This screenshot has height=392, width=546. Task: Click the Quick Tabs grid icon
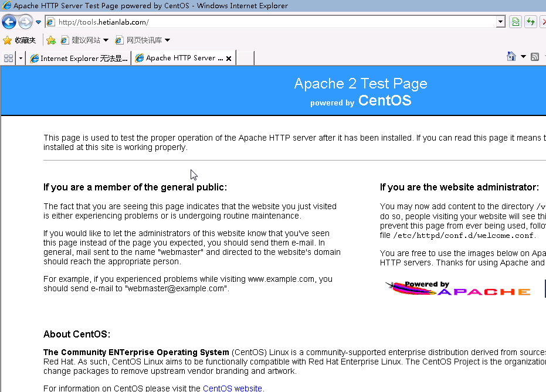tap(8, 58)
